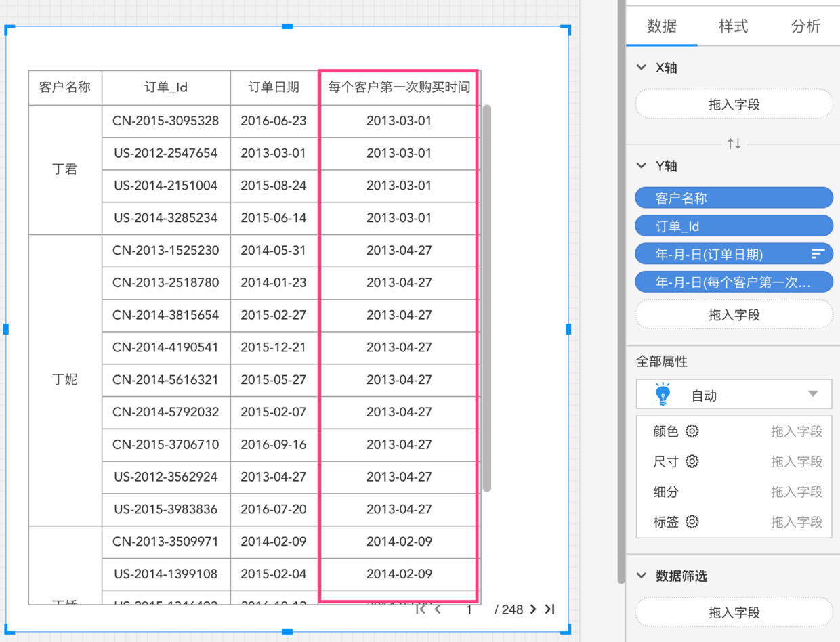
Task: Click the 全部属性 label
Action: (662, 362)
